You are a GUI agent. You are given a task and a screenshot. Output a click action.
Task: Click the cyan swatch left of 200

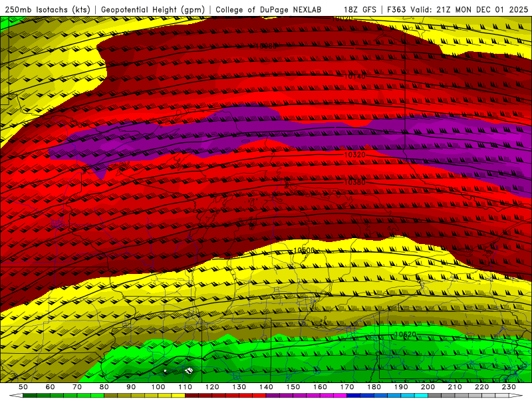tap(422, 396)
